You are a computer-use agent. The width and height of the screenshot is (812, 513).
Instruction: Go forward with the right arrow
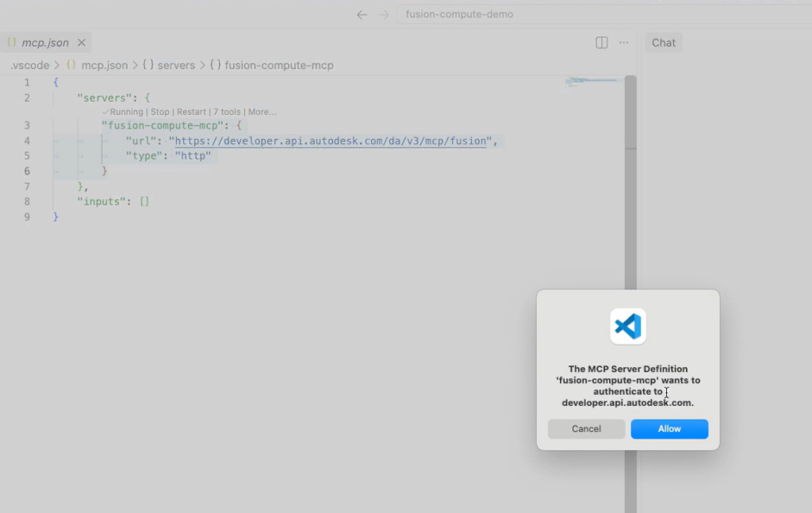pos(384,14)
